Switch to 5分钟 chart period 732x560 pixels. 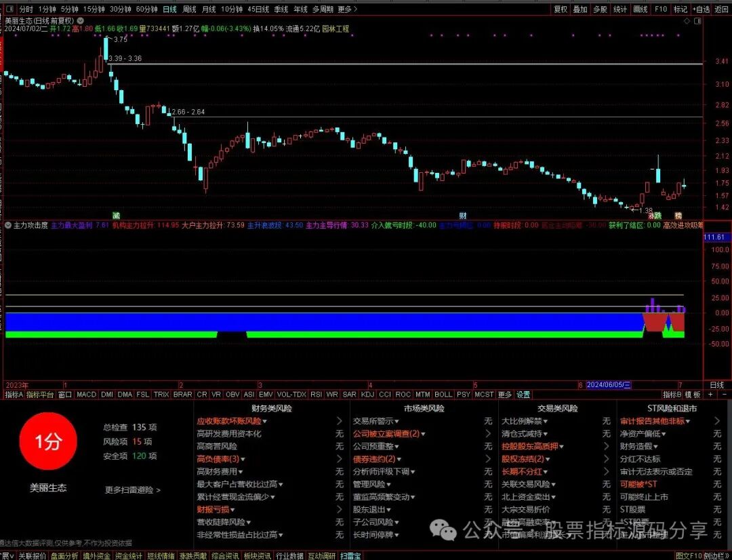click(x=69, y=9)
